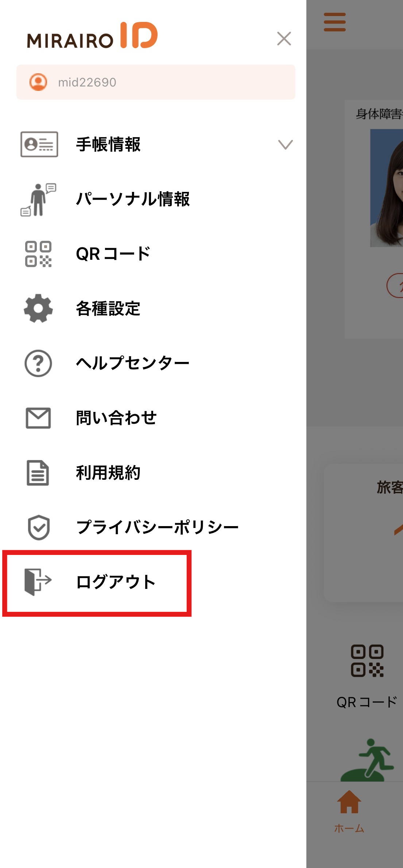Click the person icon next to パーソナル情報
Image resolution: width=403 pixels, height=868 pixels.
click(38, 199)
